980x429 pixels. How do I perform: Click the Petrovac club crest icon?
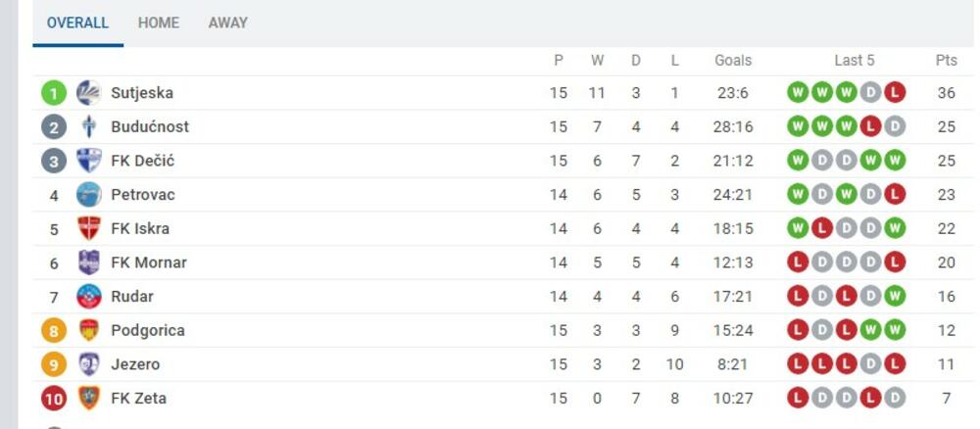[88, 195]
